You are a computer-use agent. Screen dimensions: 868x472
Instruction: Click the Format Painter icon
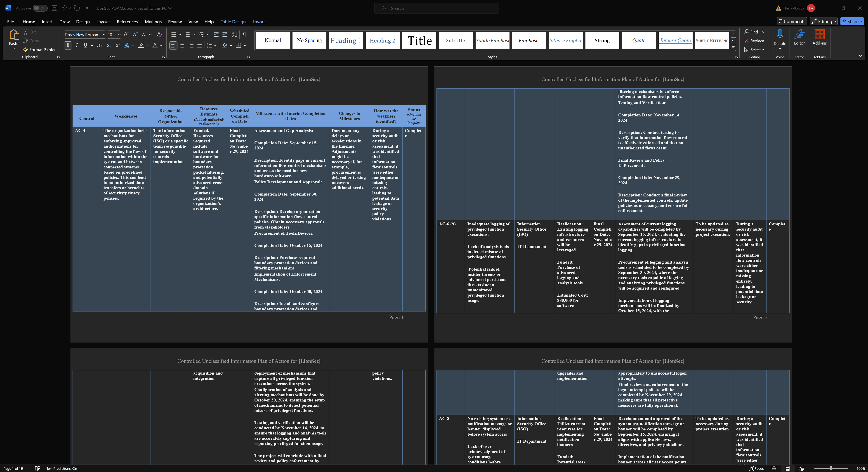click(26, 50)
